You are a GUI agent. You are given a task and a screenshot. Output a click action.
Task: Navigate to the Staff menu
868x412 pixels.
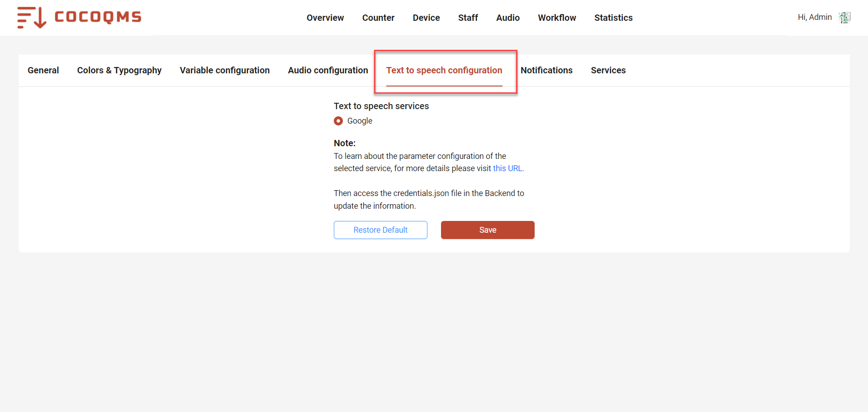[468, 18]
